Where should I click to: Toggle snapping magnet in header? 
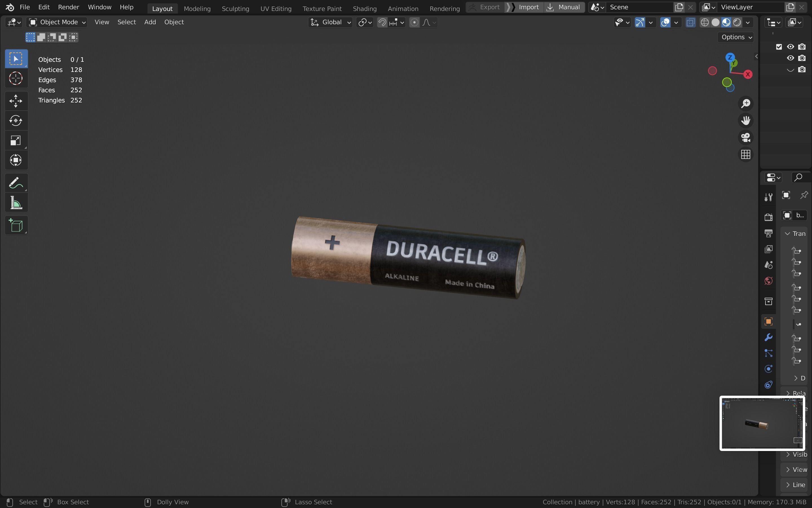[382, 22]
